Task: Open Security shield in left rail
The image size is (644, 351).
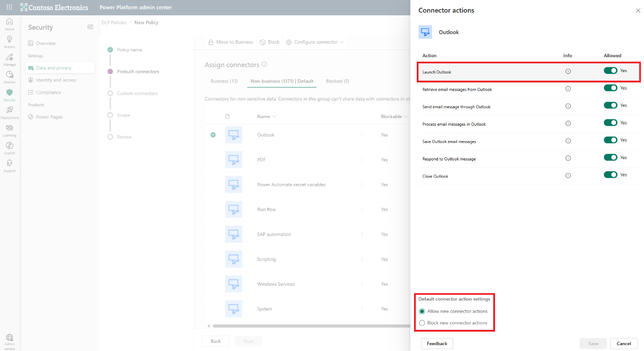Action: click(9, 95)
